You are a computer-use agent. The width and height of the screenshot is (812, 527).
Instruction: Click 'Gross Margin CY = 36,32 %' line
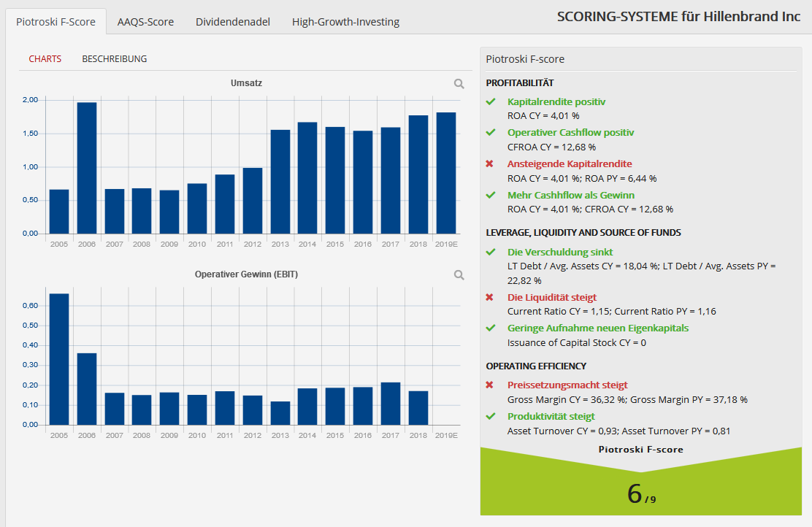pos(628,400)
